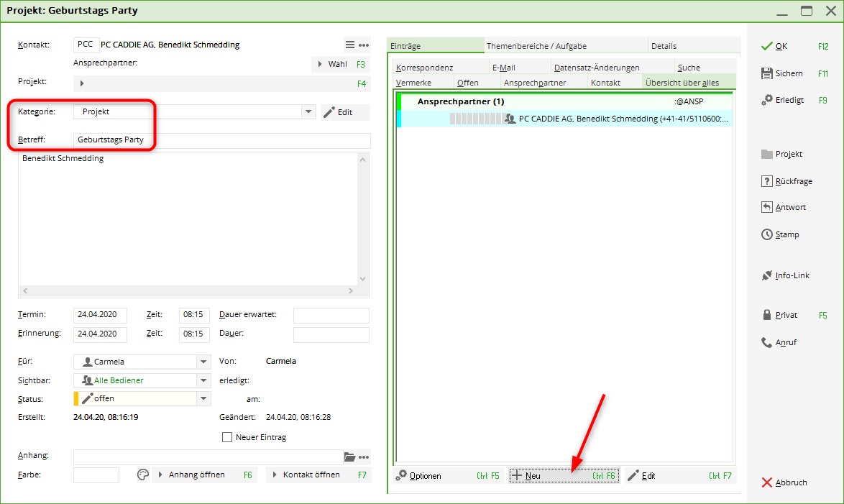Open the Info-Link plug icon
Screen dimensions: 844x504
767,275
